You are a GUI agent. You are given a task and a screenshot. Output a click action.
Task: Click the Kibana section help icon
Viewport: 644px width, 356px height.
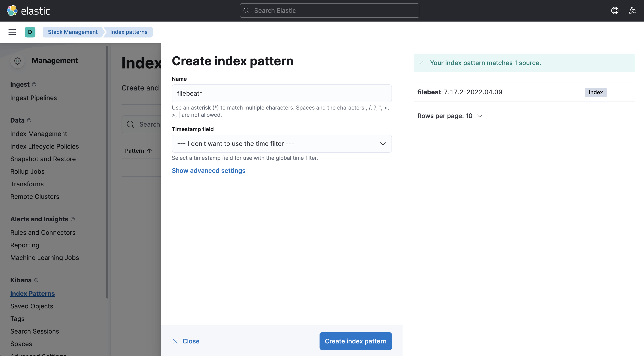click(x=36, y=280)
